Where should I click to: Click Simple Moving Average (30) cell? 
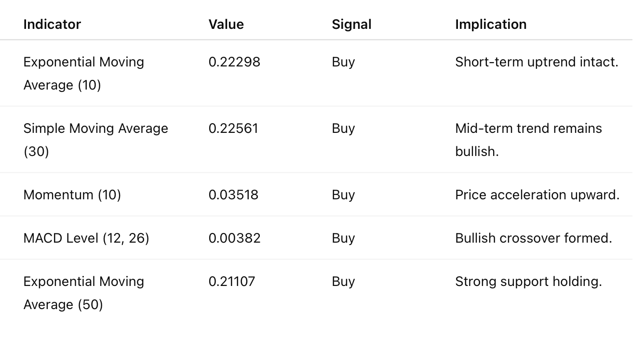point(95,140)
